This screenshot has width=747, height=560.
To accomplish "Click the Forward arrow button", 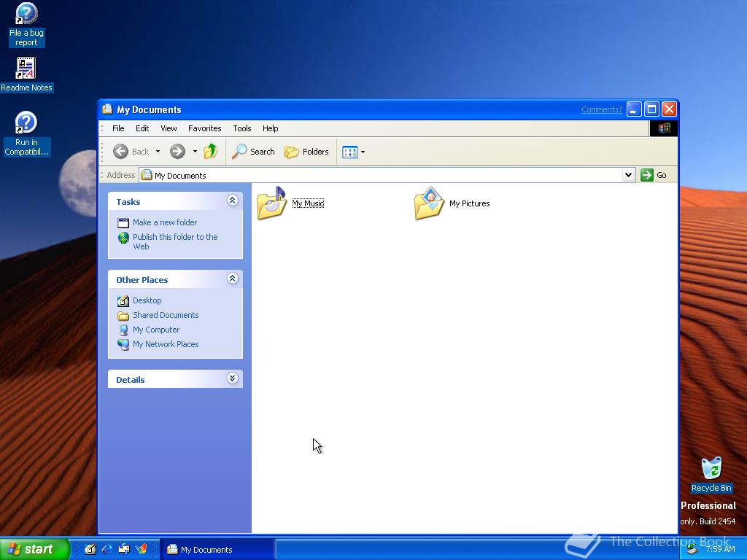I will tap(177, 152).
